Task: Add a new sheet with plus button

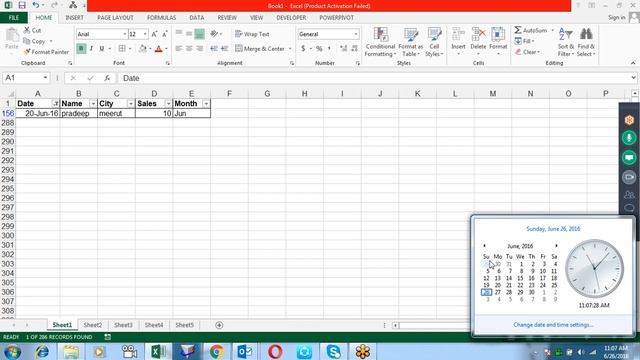Action: tap(219, 325)
